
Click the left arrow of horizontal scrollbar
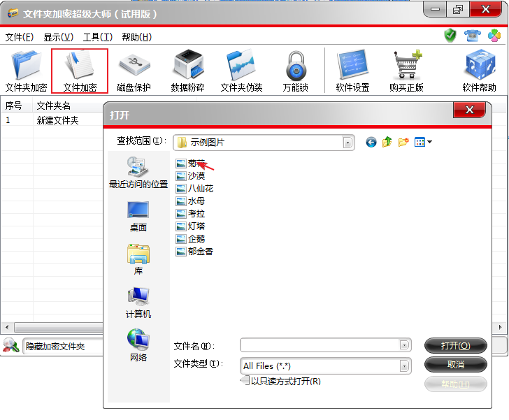tap(7, 327)
